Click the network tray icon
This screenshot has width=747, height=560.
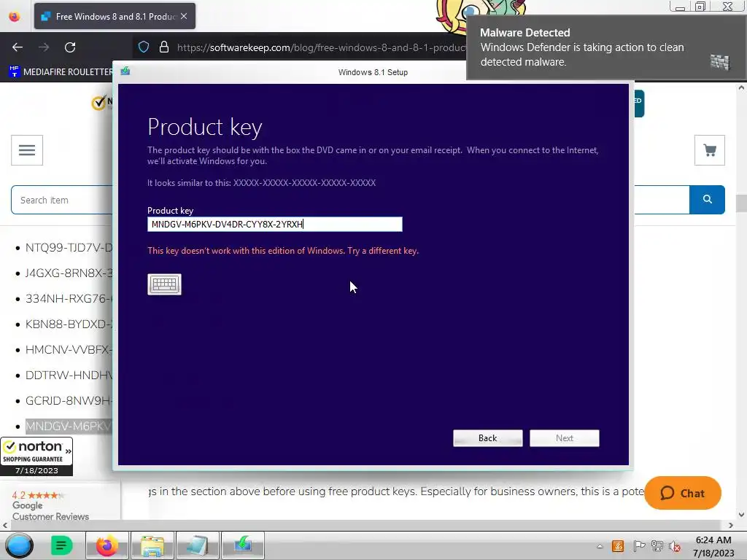coord(657,546)
